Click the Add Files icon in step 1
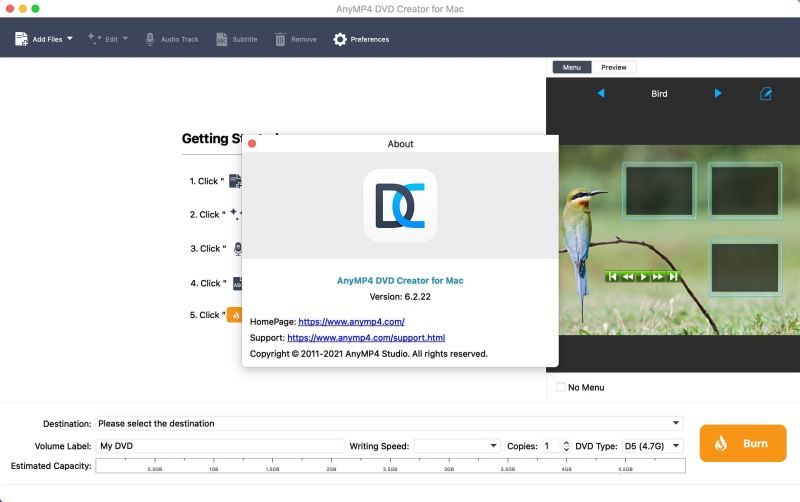The width and height of the screenshot is (800, 502). point(235,181)
